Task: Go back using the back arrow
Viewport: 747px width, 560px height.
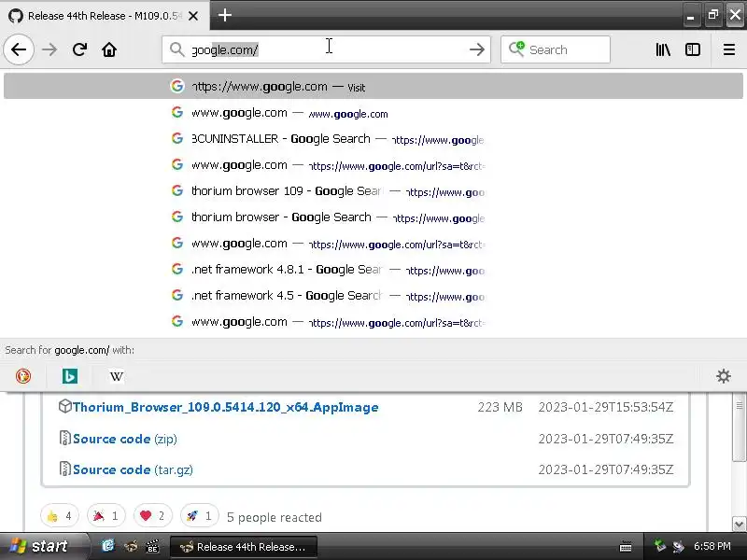Action: coord(19,49)
